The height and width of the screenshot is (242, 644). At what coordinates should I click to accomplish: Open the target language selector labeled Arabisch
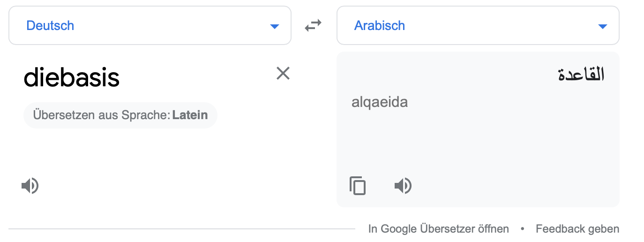[x=478, y=25]
